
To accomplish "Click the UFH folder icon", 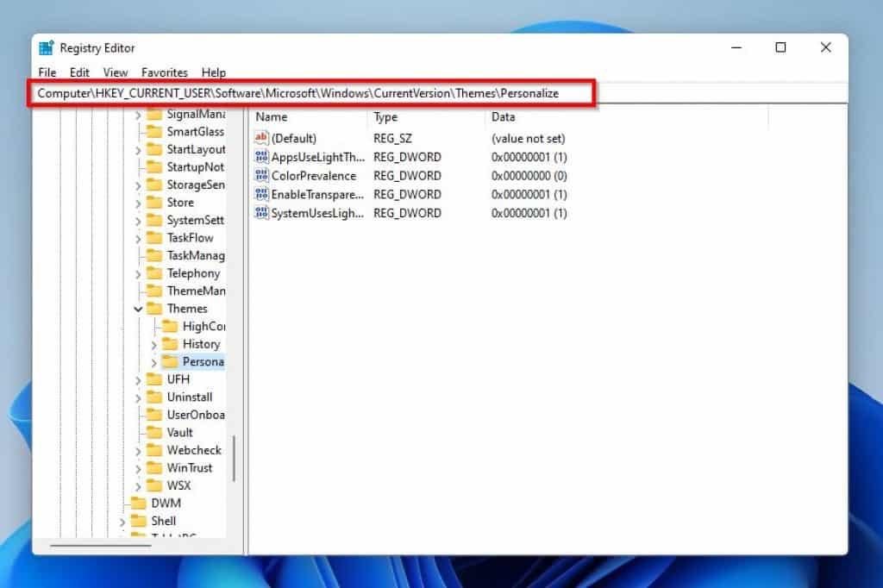I will [x=154, y=379].
